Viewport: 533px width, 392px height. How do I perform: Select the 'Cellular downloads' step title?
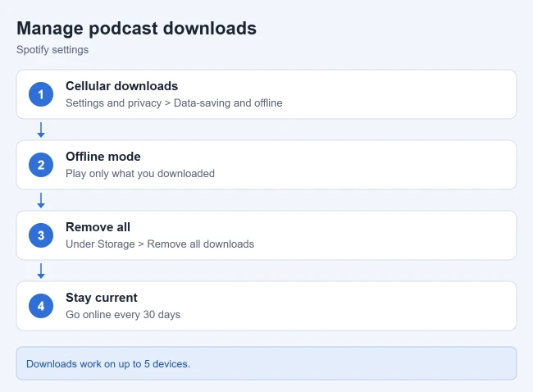(x=121, y=86)
